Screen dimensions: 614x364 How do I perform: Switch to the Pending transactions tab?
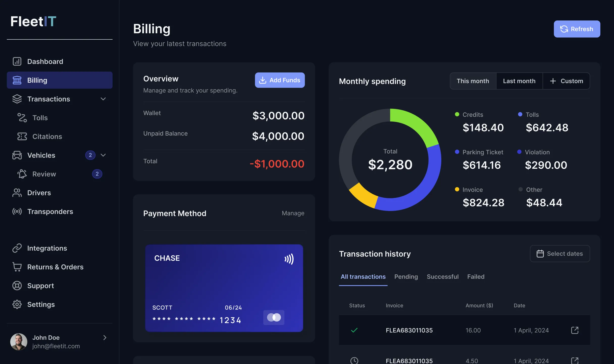tap(406, 276)
